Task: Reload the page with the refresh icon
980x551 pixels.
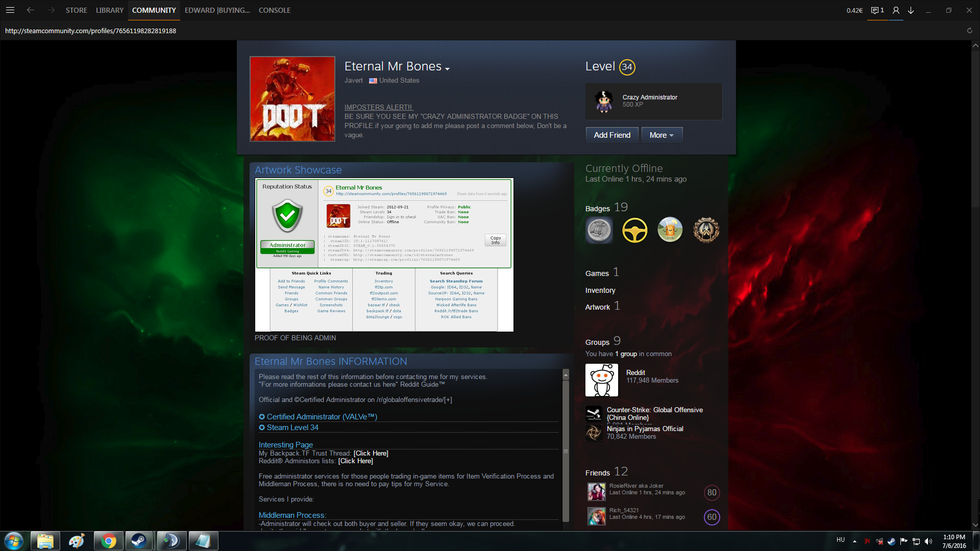Action: [x=969, y=31]
